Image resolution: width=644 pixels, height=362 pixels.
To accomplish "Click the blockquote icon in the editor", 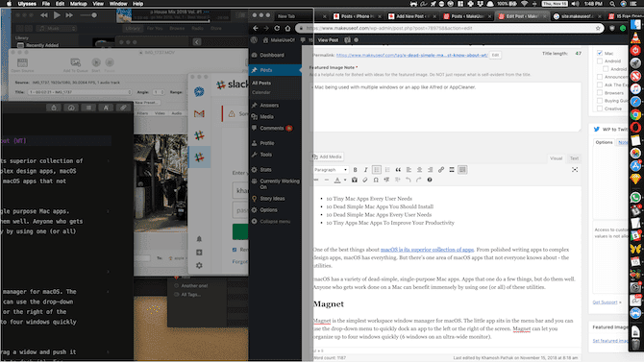I will [398, 170].
